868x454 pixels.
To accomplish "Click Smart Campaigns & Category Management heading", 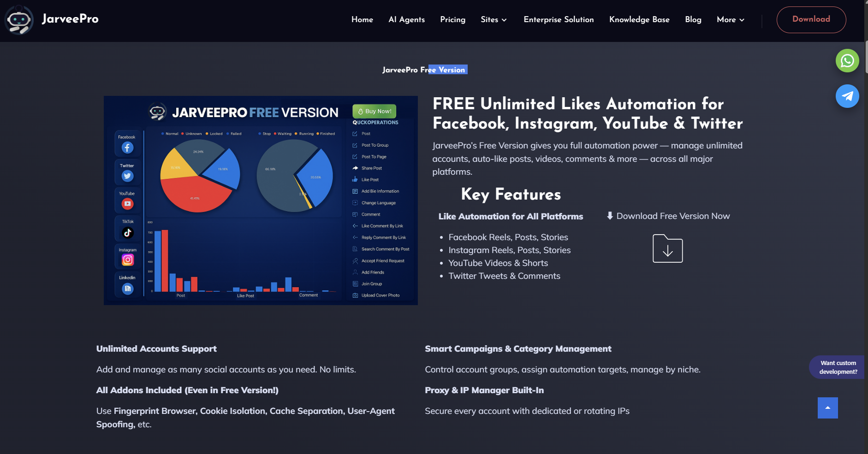I will click(518, 349).
